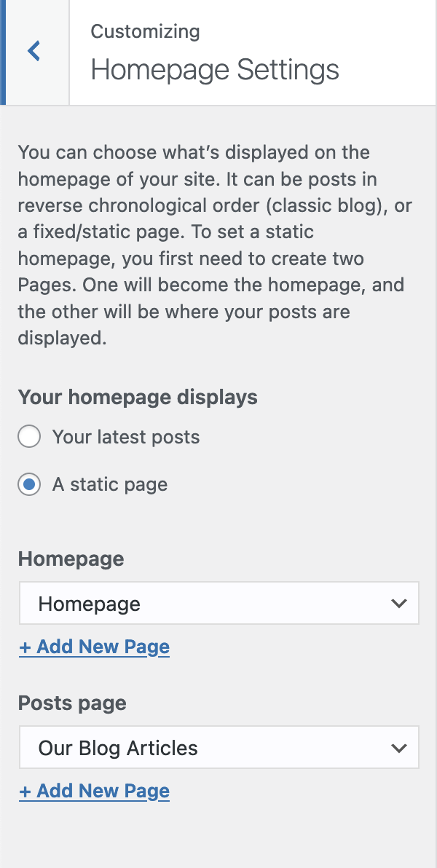
Task: Click the 'Customizing' breadcrumb label
Action: [145, 31]
